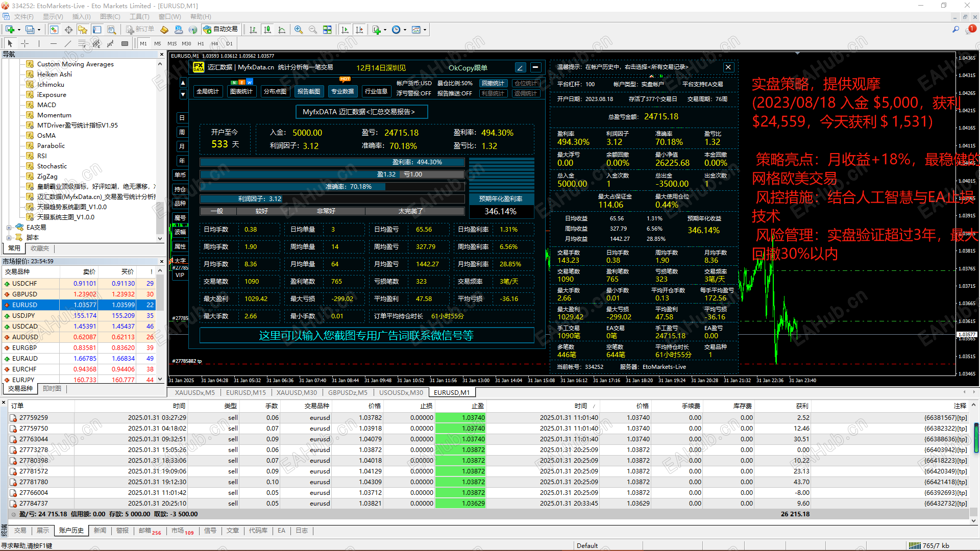The image size is (980, 551).
Task: Select the crosshair cursor tool
Action: coord(24,43)
